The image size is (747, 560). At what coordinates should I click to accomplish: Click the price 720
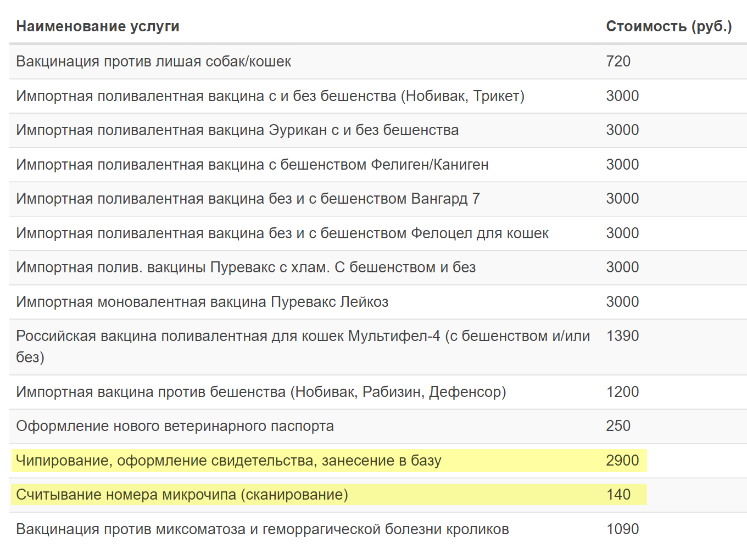(x=618, y=61)
